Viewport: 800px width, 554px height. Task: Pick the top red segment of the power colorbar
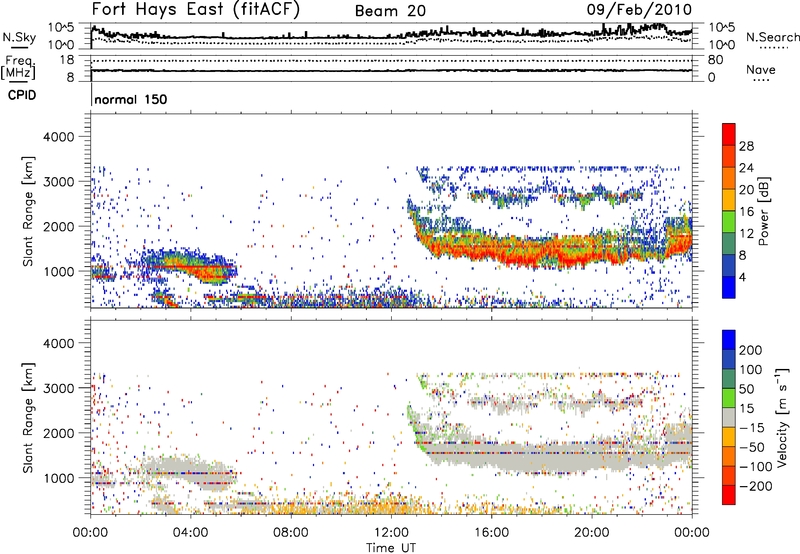tap(729, 134)
